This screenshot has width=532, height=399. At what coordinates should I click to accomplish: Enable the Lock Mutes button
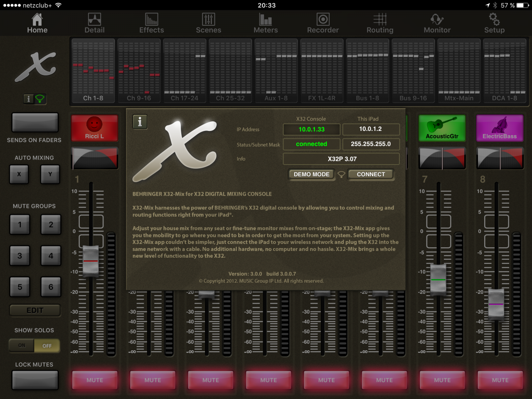[x=35, y=380]
